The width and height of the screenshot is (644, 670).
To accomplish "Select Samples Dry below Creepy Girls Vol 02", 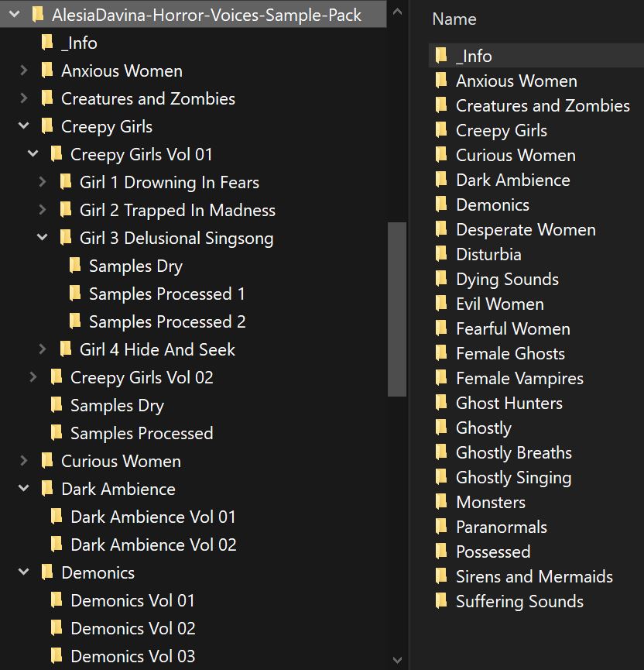I will [117, 405].
